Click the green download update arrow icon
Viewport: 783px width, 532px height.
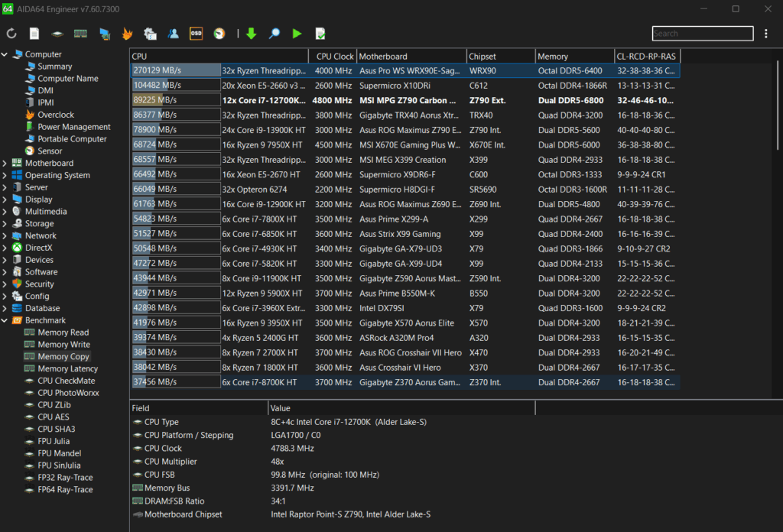pyautogui.click(x=252, y=34)
